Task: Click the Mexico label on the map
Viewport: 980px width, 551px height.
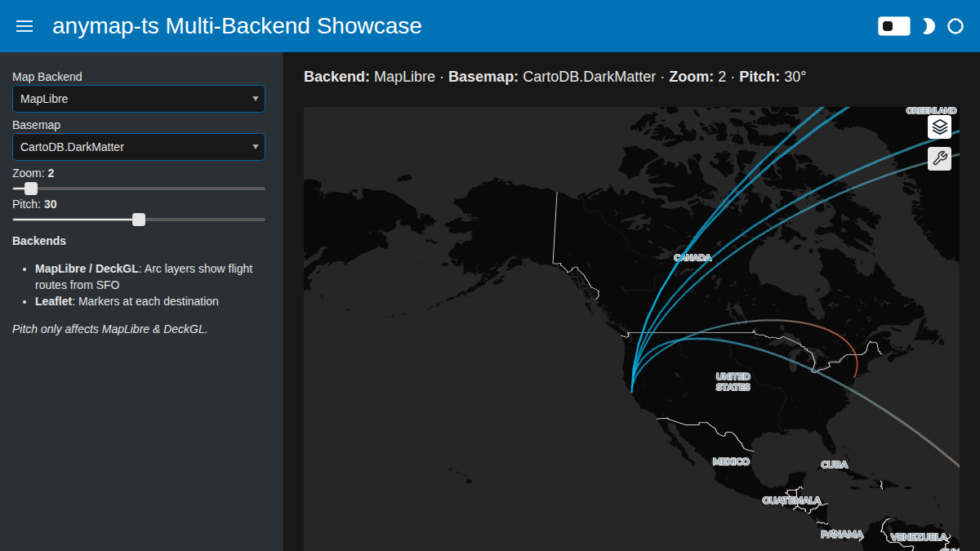Action: click(730, 461)
